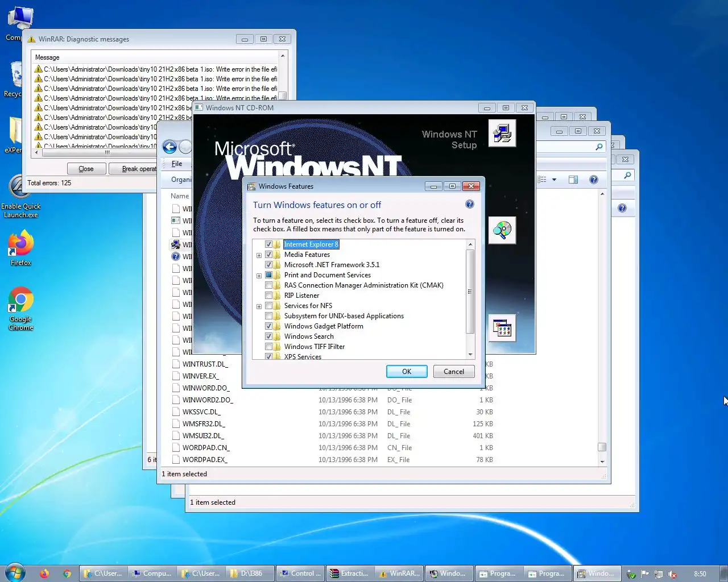The width and height of the screenshot is (728, 582).
Task: Click the green security shield tray icon
Action: [x=631, y=574]
